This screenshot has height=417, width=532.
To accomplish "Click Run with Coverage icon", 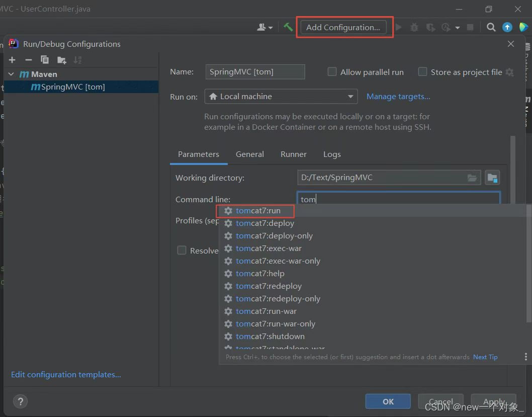I will click(430, 27).
